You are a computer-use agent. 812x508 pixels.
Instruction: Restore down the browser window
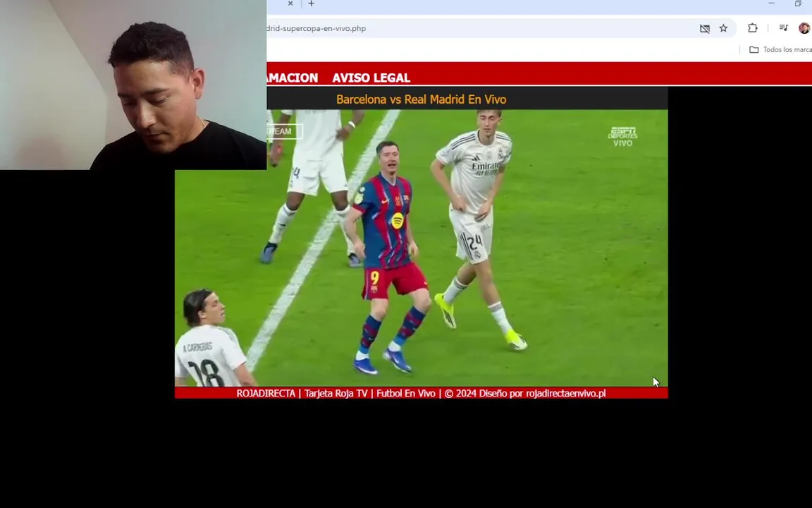point(798,4)
